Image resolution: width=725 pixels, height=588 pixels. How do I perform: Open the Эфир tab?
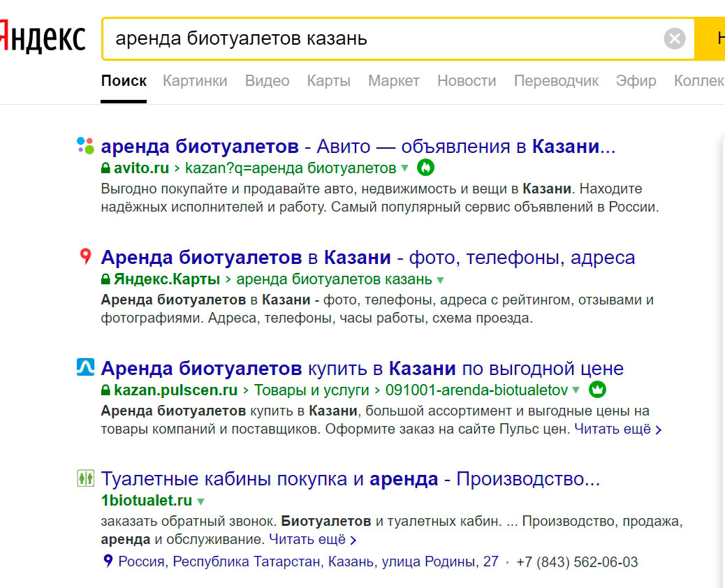636,81
